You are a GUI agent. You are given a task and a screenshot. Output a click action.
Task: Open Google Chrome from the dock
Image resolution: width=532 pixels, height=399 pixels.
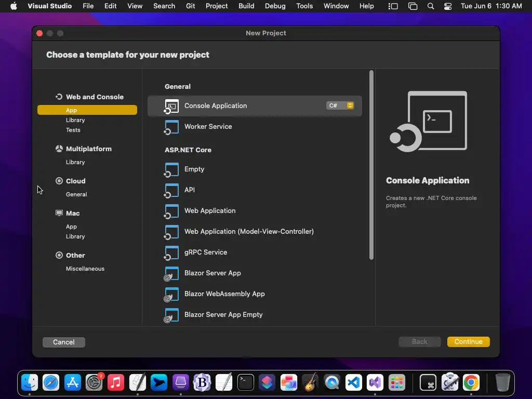(471, 383)
